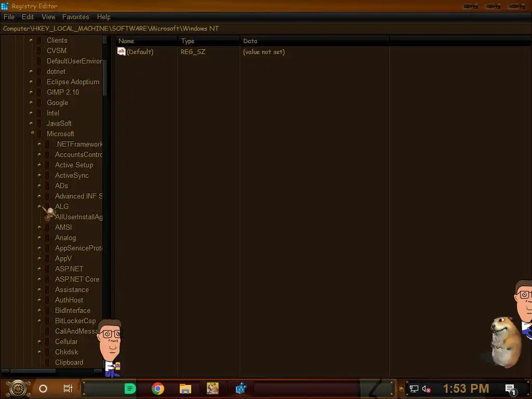Screen dimensions: 532x399
Task: Open the Task View icon
Action: pyautogui.click(x=68, y=389)
